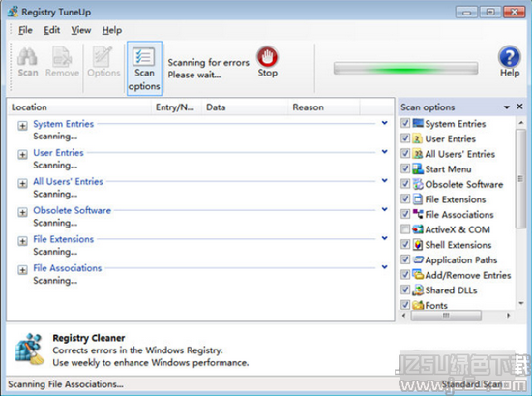Click the Start Menu icon in Scan options
Screen dimensions: 532x396
pyautogui.click(x=417, y=168)
